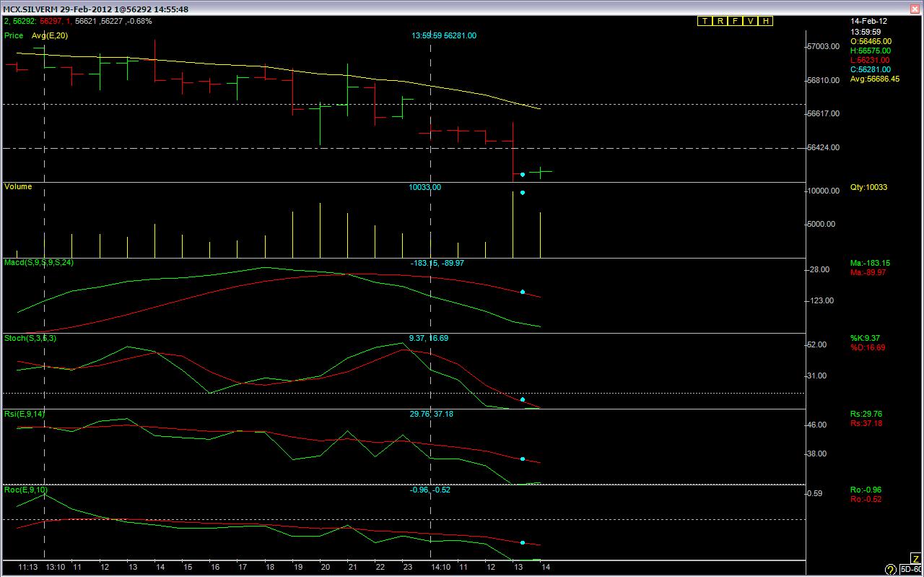Click the F chart button
This screenshot has width=924, height=577.
[x=735, y=21]
